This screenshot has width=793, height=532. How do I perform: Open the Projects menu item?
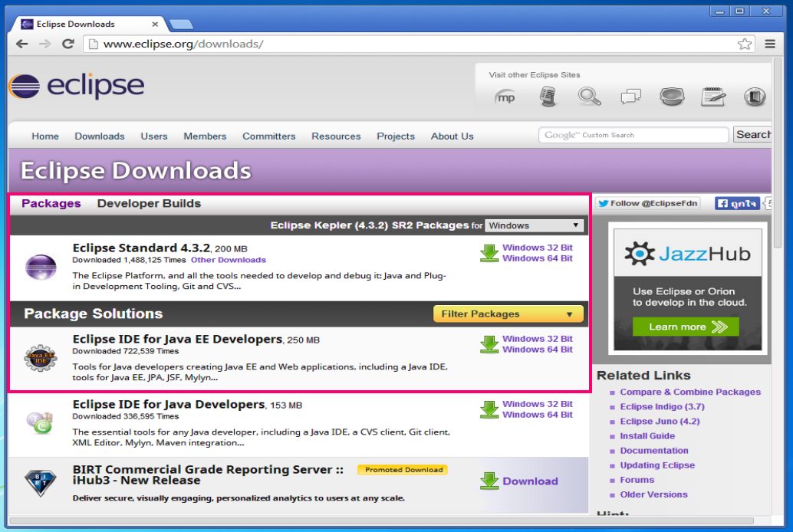396,136
